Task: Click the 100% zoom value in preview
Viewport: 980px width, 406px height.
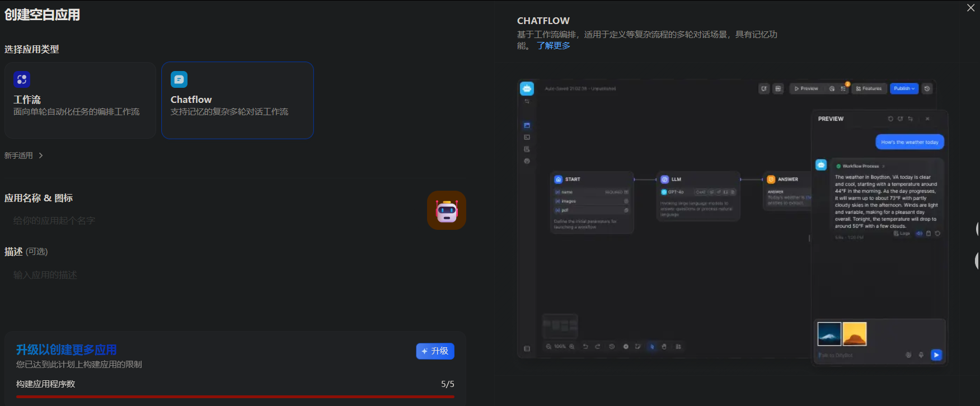Action: tap(560, 347)
